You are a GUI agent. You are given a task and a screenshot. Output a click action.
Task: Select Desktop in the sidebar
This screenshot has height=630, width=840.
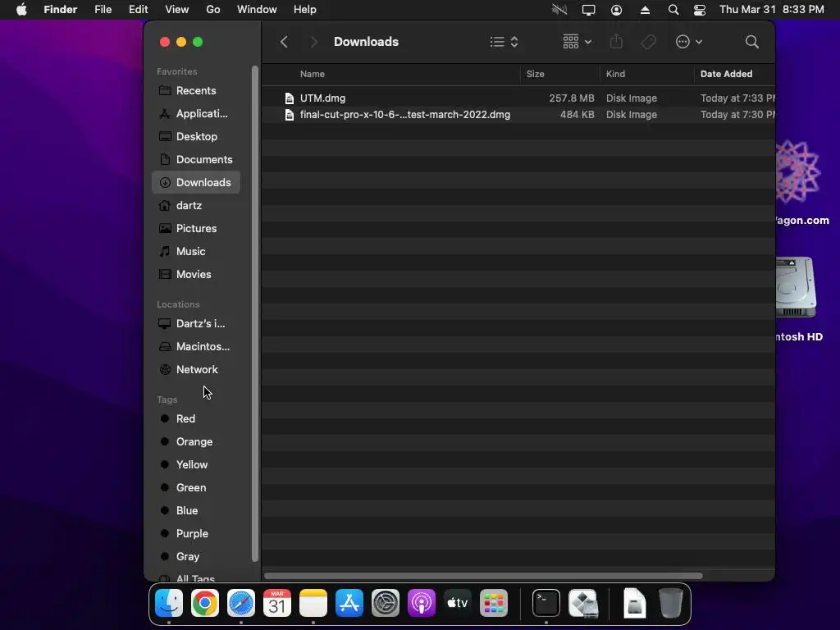(196, 137)
